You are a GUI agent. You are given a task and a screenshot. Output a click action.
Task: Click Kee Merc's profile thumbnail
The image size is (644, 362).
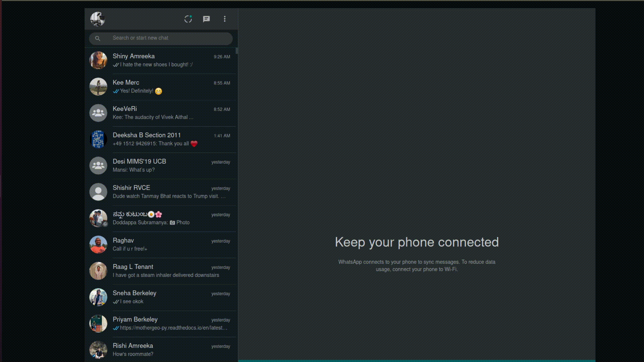click(x=98, y=87)
